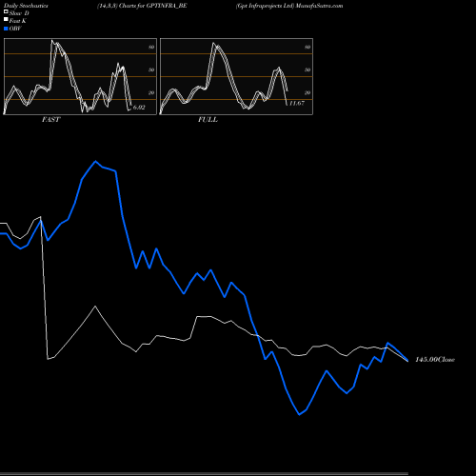Click the 'FAST' label below chart

pyautogui.click(x=50, y=120)
